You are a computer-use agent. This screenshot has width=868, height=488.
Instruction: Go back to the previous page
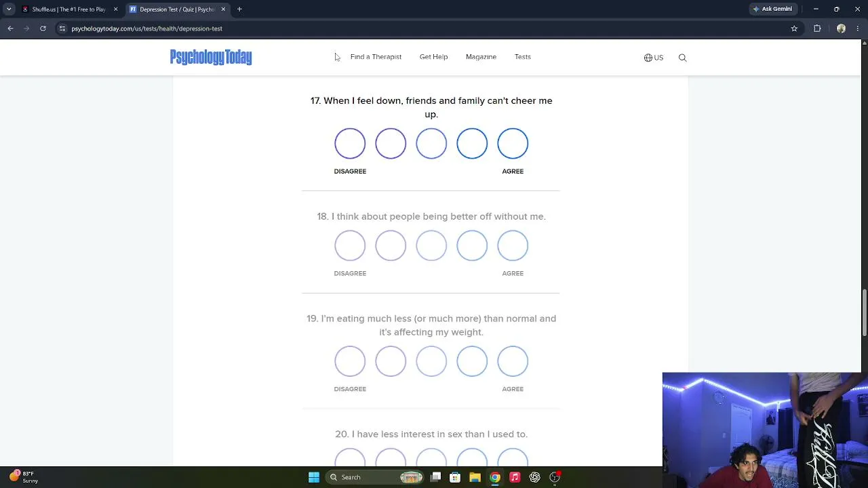click(x=10, y=28)
